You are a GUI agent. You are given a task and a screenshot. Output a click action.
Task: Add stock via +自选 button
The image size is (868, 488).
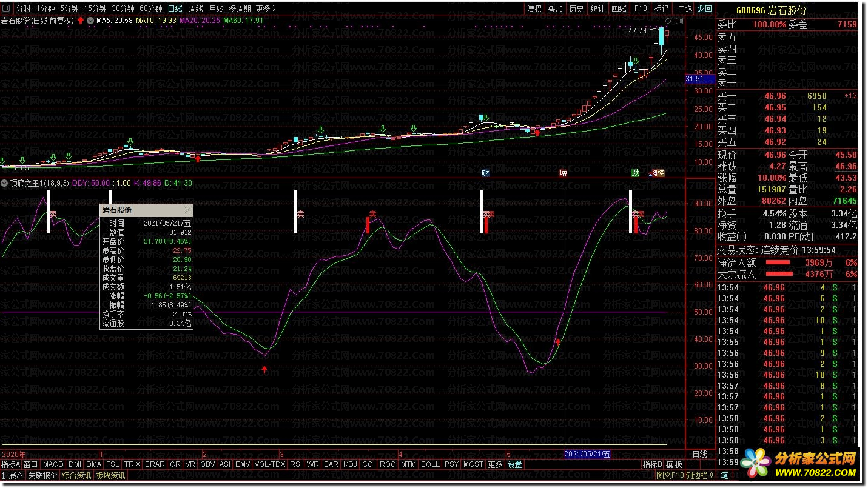[683, 9]
